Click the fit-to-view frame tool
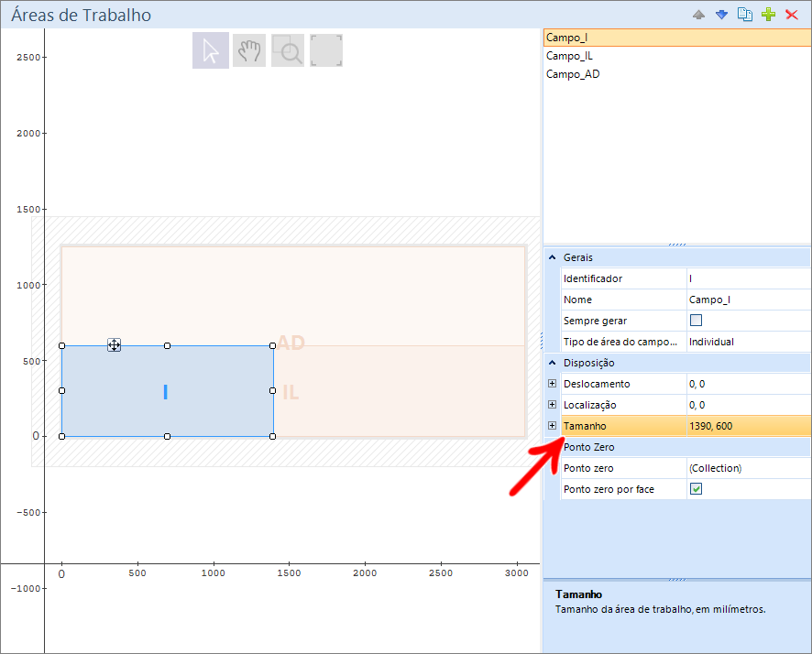This screenshot has width=812, height=654. point(326,50)
